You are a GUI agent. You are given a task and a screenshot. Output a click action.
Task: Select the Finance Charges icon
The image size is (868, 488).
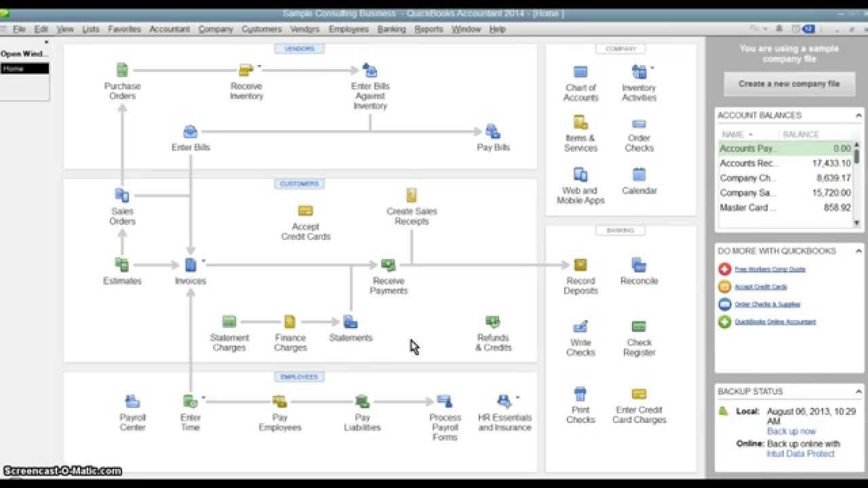tap(290, 321)
